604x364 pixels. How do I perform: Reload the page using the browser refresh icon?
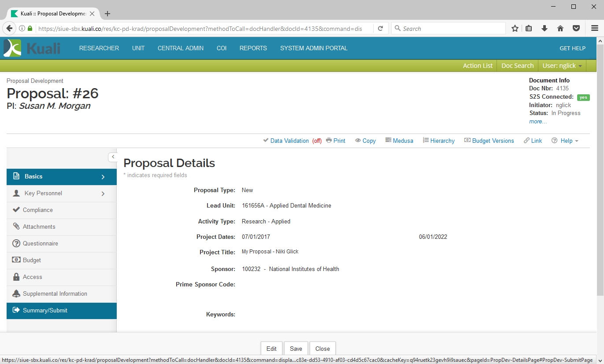[380, 29]
